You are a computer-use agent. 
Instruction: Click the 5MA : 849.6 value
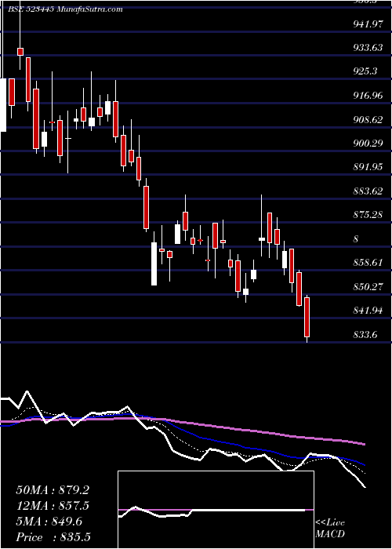[x=49, y=522]
